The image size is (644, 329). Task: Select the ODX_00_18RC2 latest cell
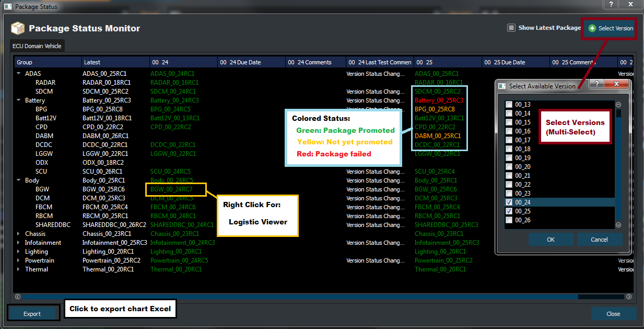(x=103, y=163)
